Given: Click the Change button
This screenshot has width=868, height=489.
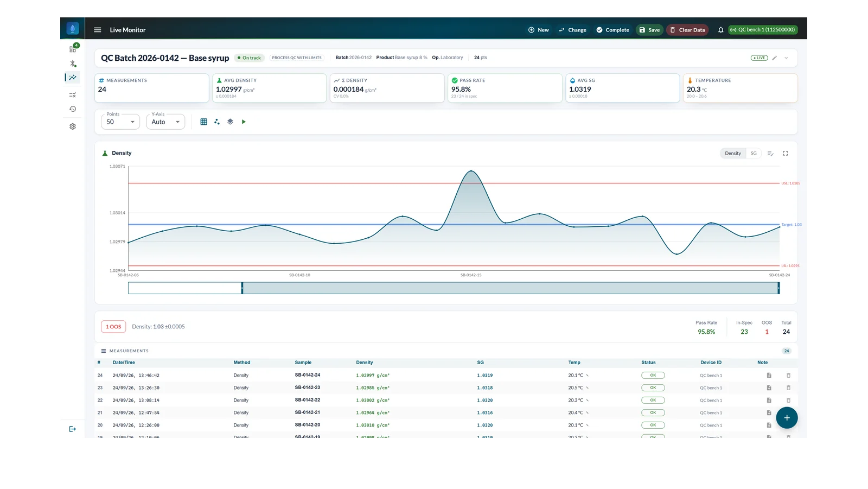Looking at the screenshot, I should [573, 30].
